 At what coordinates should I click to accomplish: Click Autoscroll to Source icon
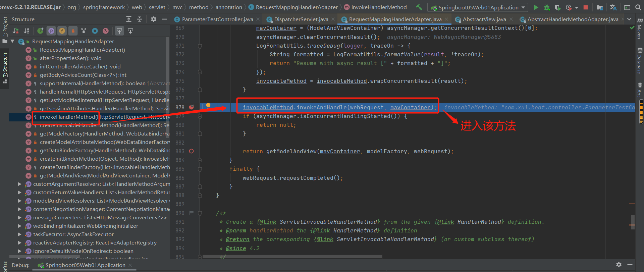[x=119, y=31]
